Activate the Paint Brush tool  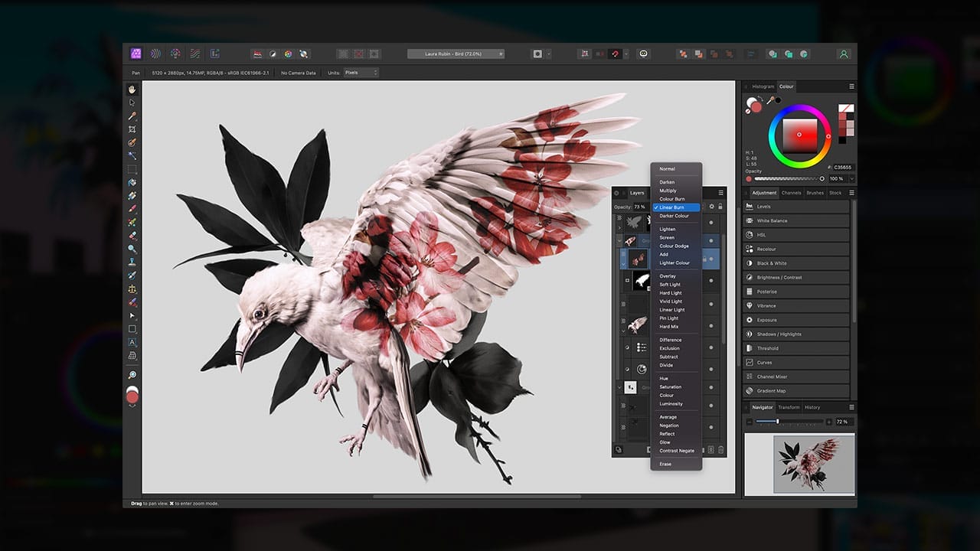pos(132,196)
